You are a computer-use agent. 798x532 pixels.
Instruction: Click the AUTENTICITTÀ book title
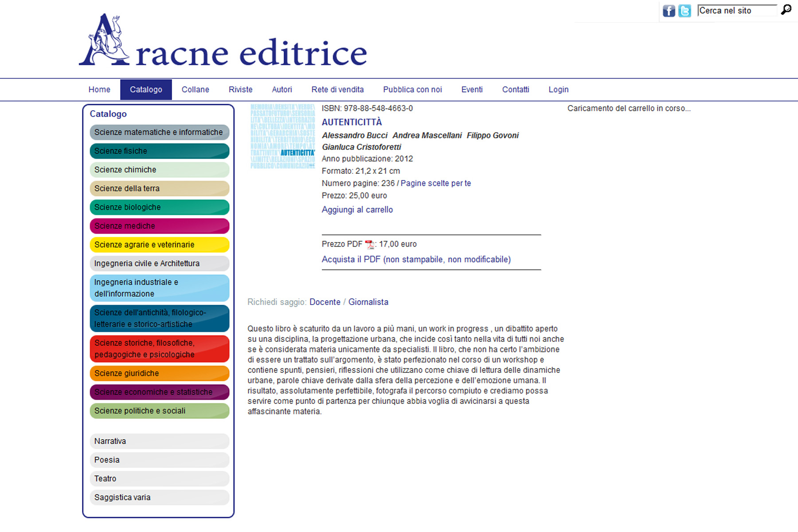click(x=352, y=122)
